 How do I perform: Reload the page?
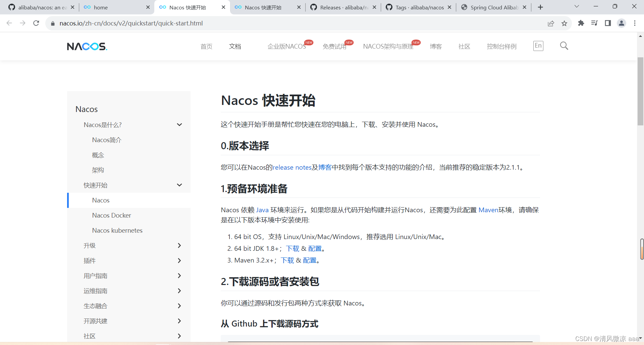[36, 23]
